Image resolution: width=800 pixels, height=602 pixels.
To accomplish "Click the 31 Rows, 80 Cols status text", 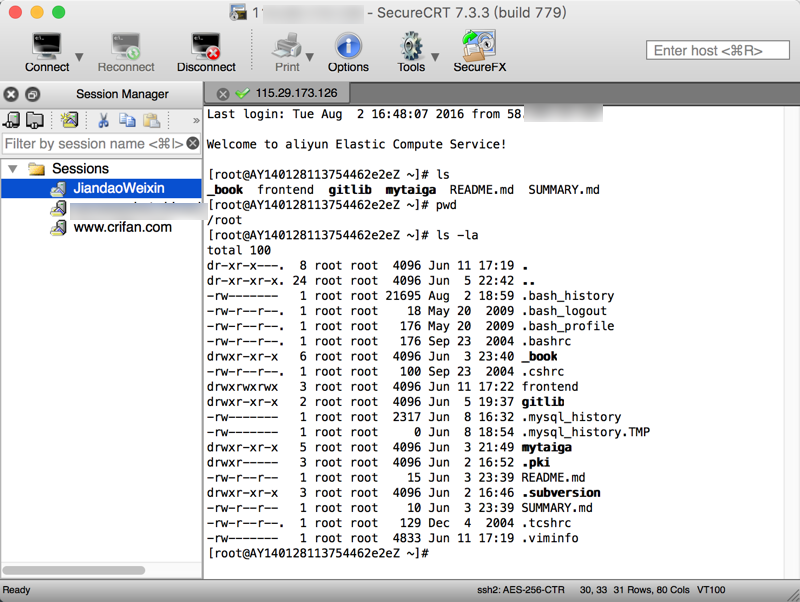I will (x=651, y=590).
